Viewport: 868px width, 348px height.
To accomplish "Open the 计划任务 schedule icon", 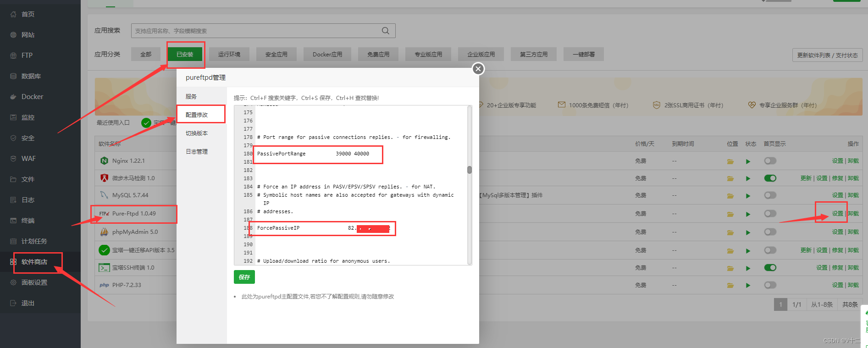I will (13, 241).
